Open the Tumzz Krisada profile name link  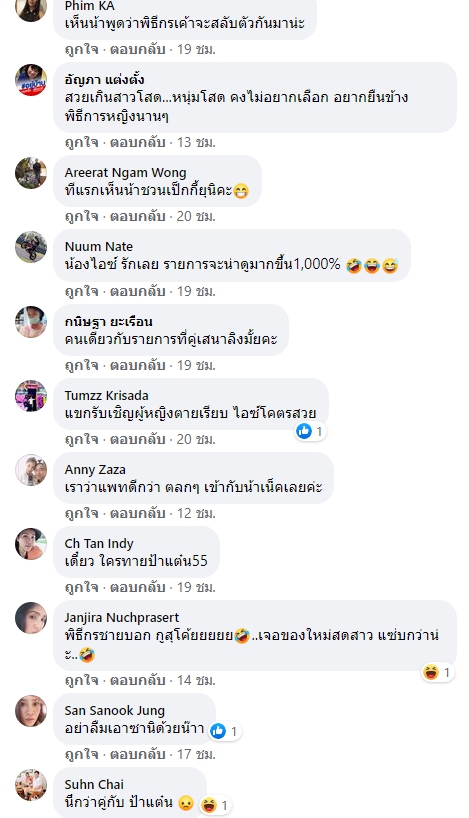[106, 395]
